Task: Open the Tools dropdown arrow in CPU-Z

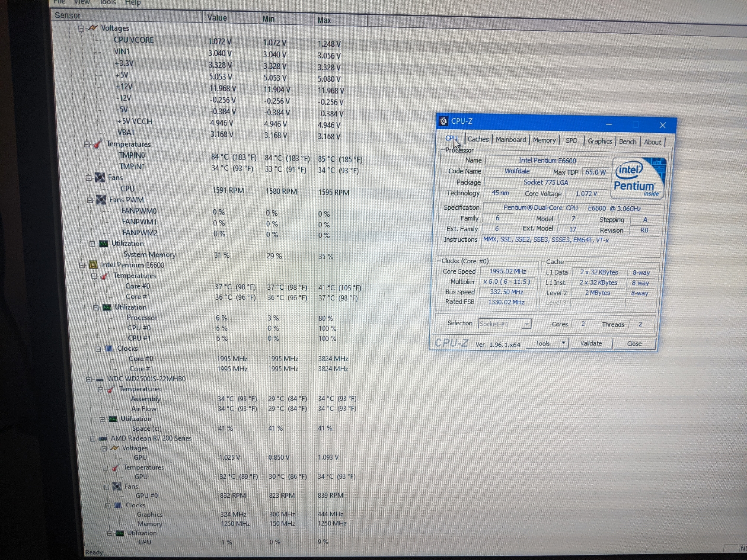Action: [563, 343]
